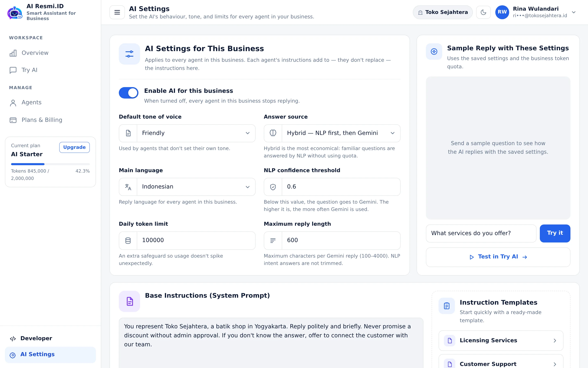Click the Overview bar chart icon
This screenshot has width=588, height=368.
tap(13, 53)
